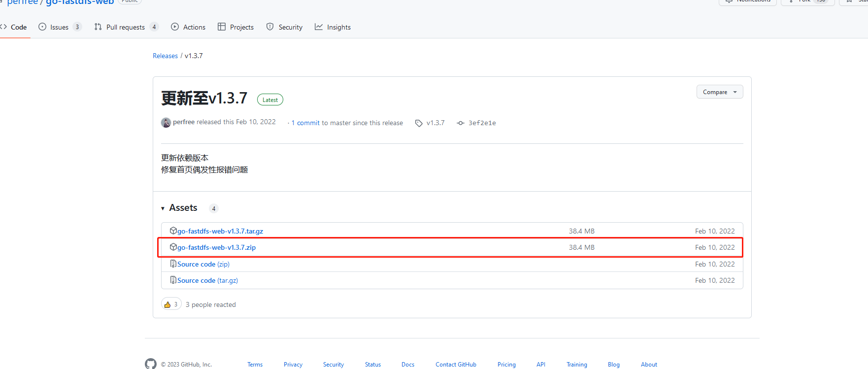Screen dimensions: 868x369
Task: Go to the Actions tab
Action: coord(188,27)
